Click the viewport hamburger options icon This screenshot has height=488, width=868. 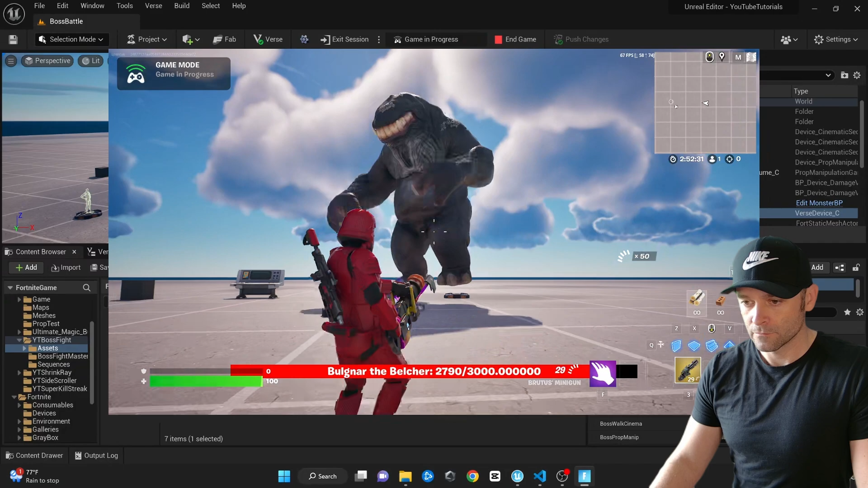click(11, 61)
